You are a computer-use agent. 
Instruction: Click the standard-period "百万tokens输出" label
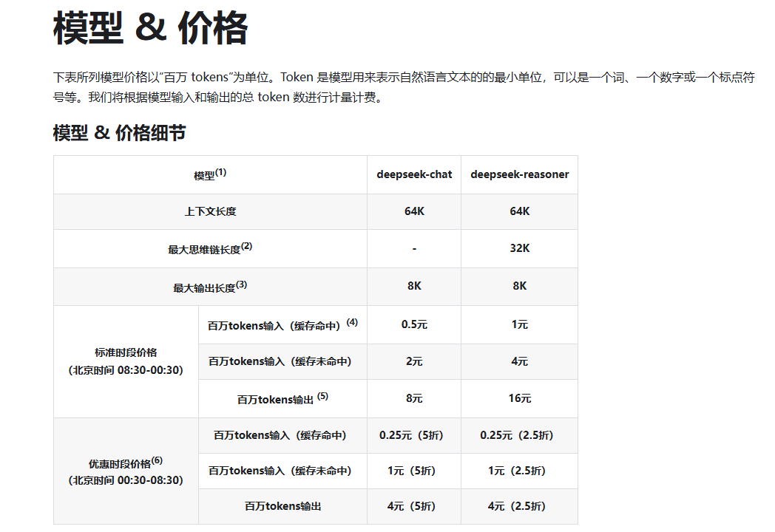(275, 400)
